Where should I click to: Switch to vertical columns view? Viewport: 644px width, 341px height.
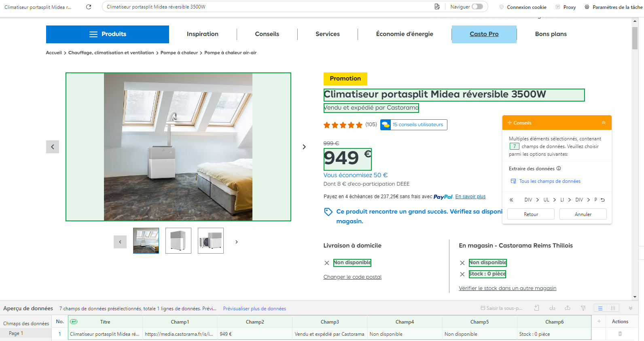tap(613, 308)
